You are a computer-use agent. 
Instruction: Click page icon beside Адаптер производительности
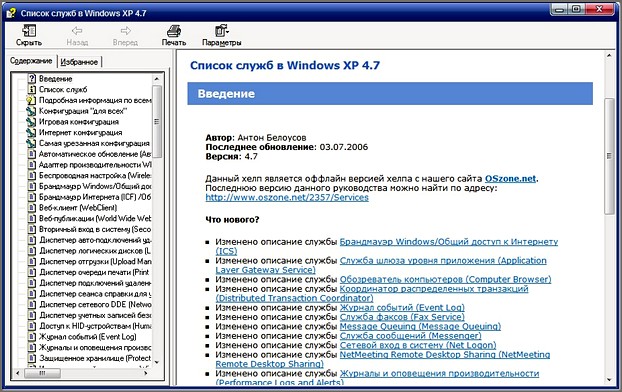pyautogui.click(x=32, y=165)
